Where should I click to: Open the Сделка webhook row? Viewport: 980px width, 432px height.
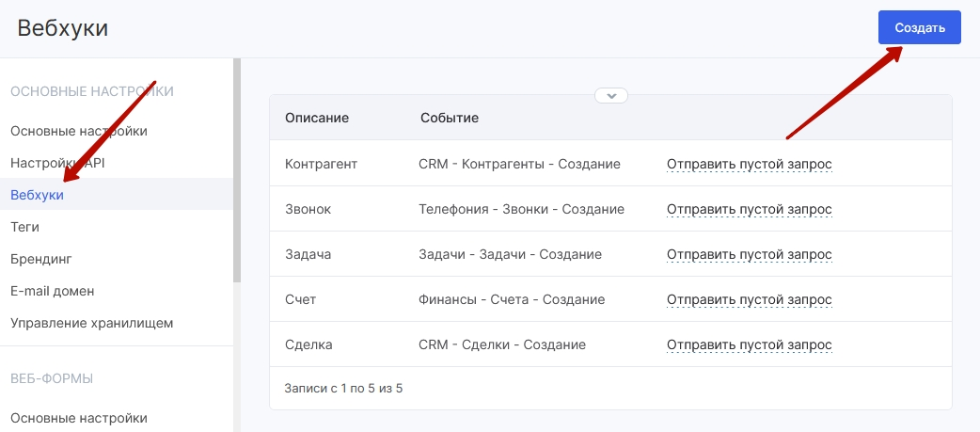coord(610,344)
